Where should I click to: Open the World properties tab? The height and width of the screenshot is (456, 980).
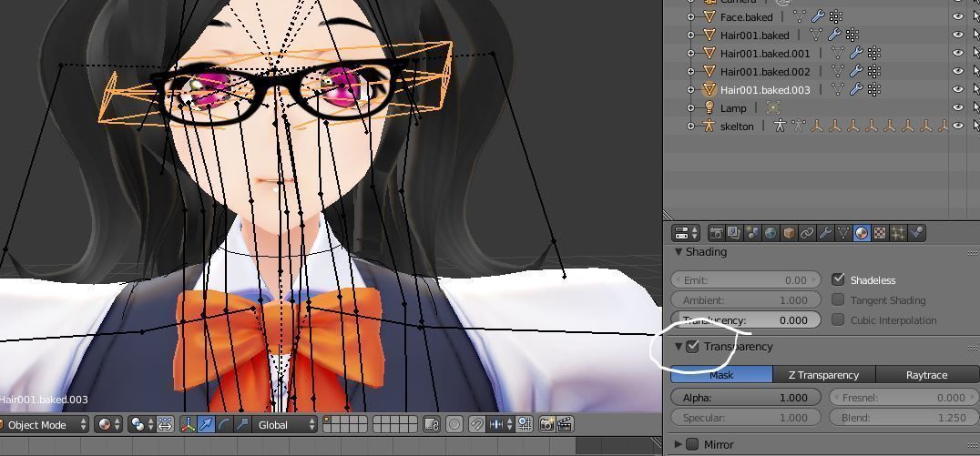coord(771,233)
